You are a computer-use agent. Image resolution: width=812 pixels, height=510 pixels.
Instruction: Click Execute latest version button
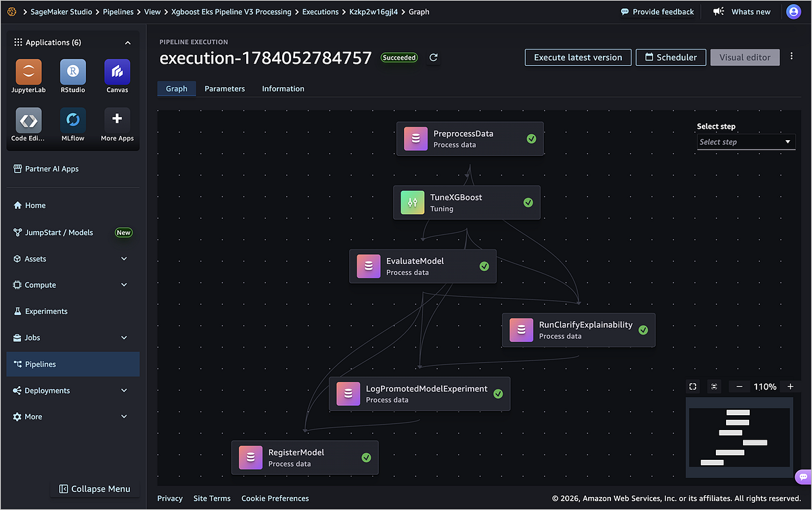[578, 58]
